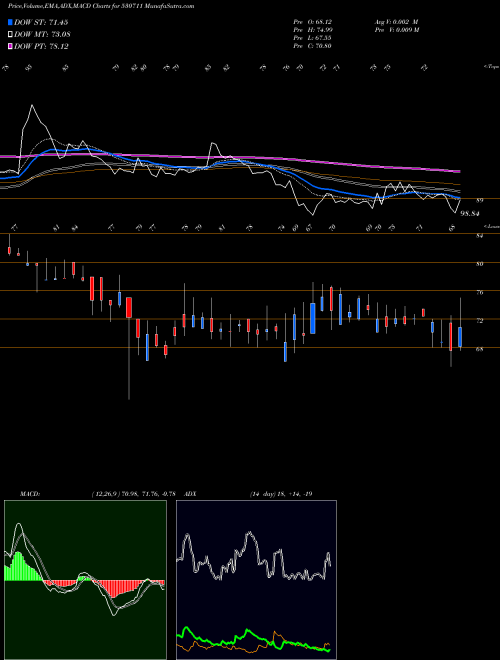Click the MACD: label
The height and width of the screenshot is (660, 500).
tap(29, 494)
